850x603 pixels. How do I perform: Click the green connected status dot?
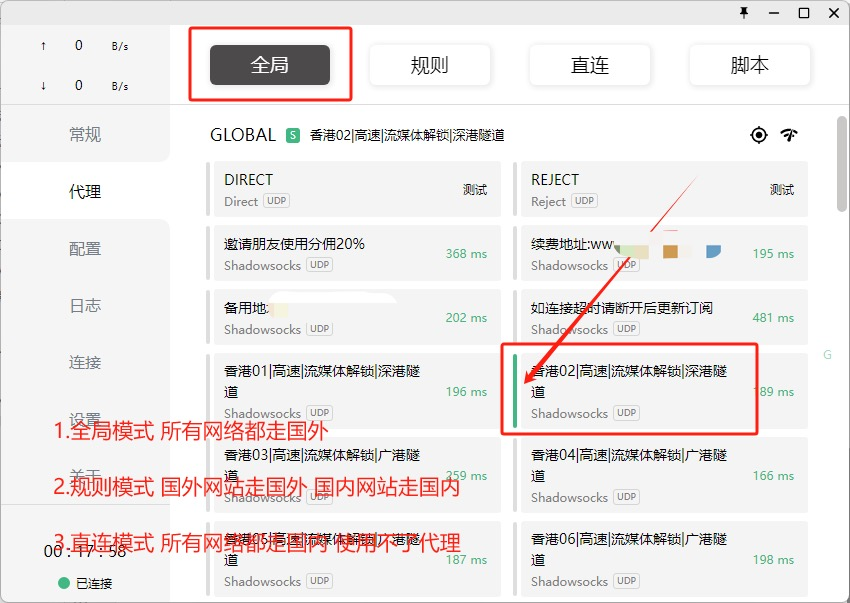tap(64, 583)
